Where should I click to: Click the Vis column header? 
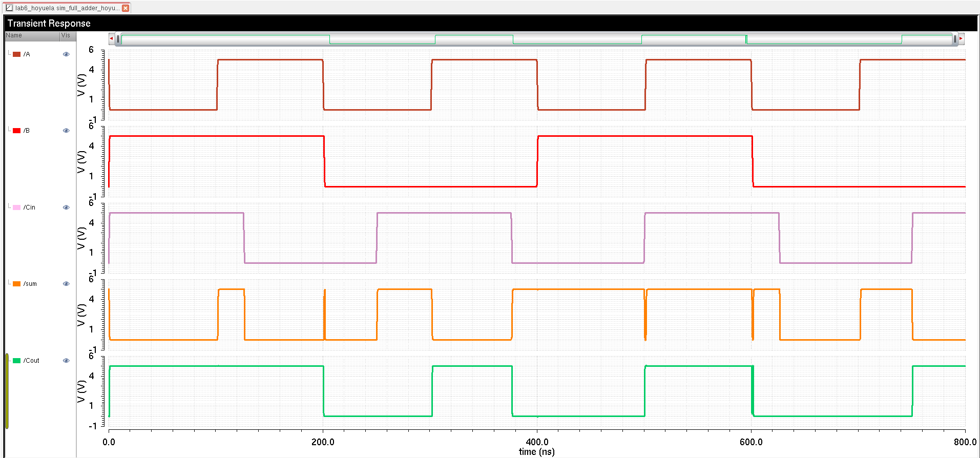[67, 36]
